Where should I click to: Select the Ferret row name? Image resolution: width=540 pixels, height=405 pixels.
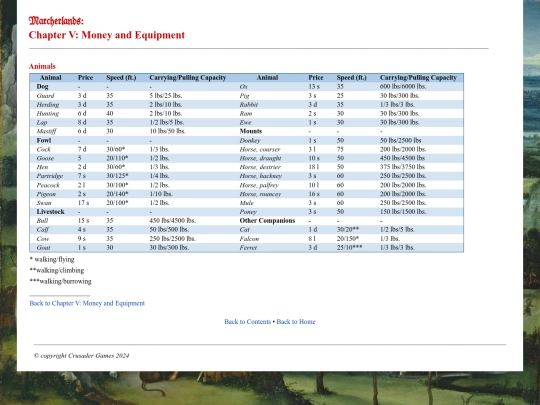coord(248,248)
